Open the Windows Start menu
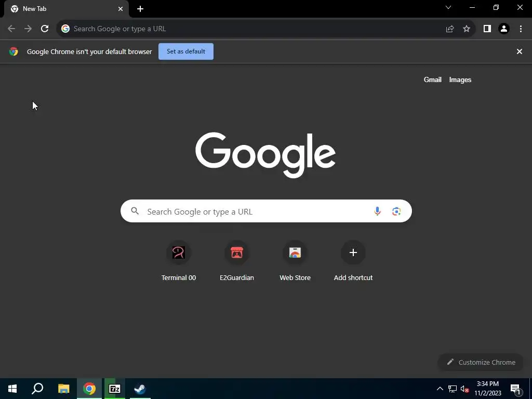This screenshot has height=399, width=532. coord(12,389)
